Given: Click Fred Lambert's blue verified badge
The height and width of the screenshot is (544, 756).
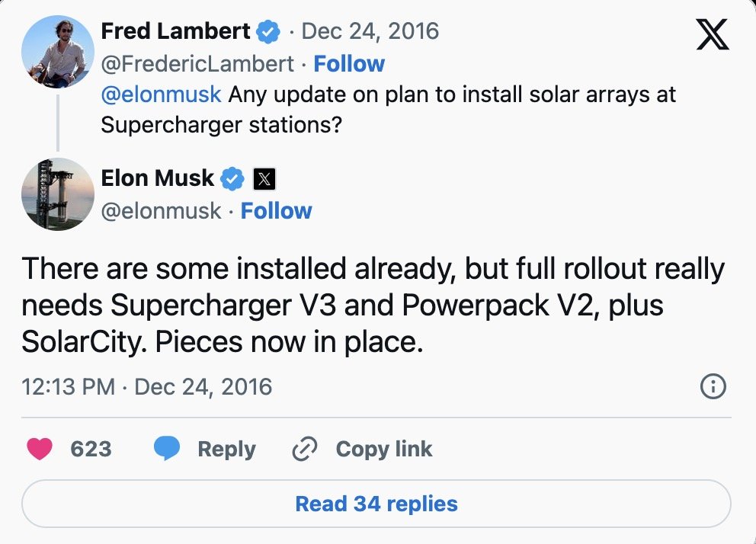Looking at the screenshot, I should [268, 31].
